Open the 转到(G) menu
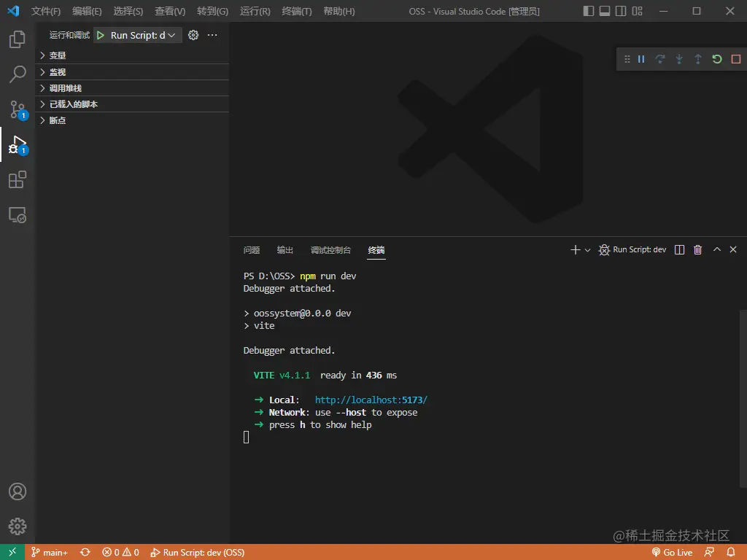Image resolution: width=747 pixels, height=560 pixels. pos(212,11)
